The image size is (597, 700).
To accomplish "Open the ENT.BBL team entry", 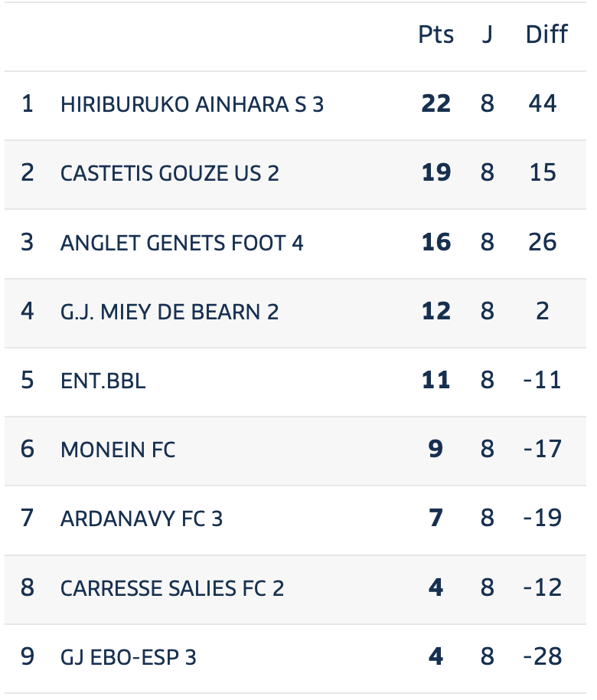I will point(103,381).
